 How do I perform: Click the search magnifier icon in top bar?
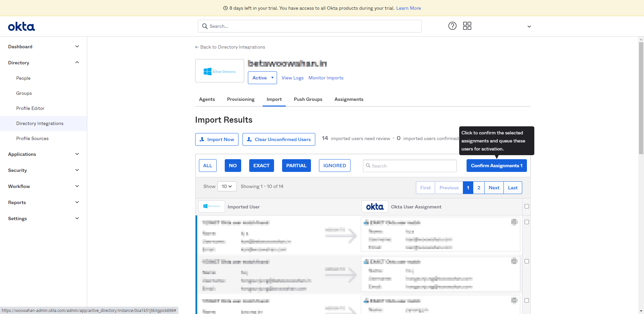[205, 26]
